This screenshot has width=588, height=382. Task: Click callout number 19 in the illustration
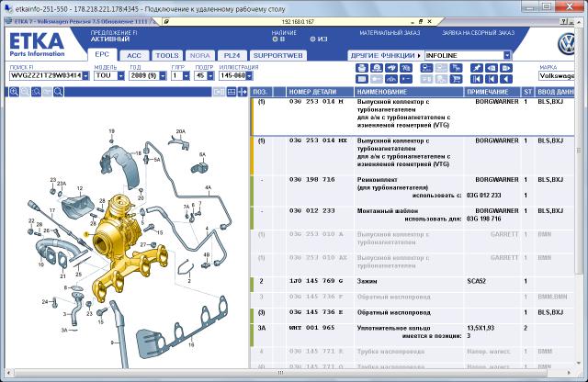point(111,131)
